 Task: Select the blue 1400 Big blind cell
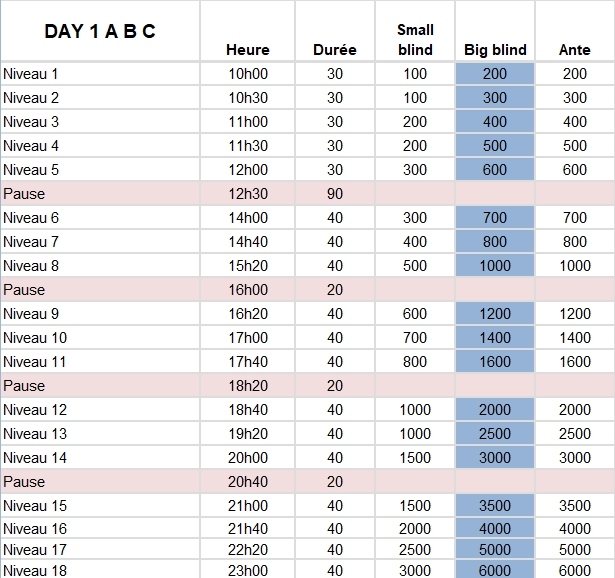tap(494, 338)
